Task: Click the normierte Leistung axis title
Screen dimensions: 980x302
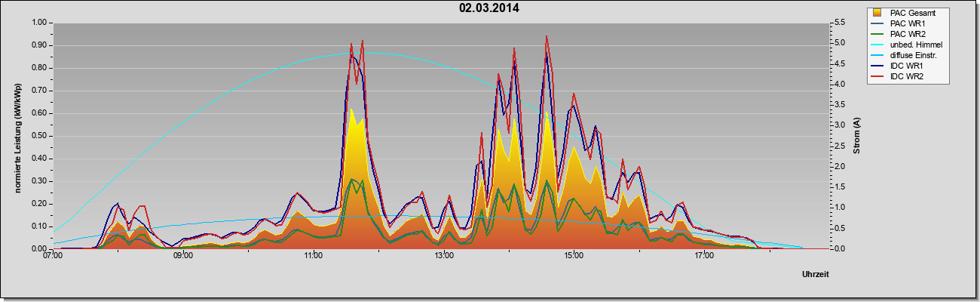Action: tap(17, 135)
